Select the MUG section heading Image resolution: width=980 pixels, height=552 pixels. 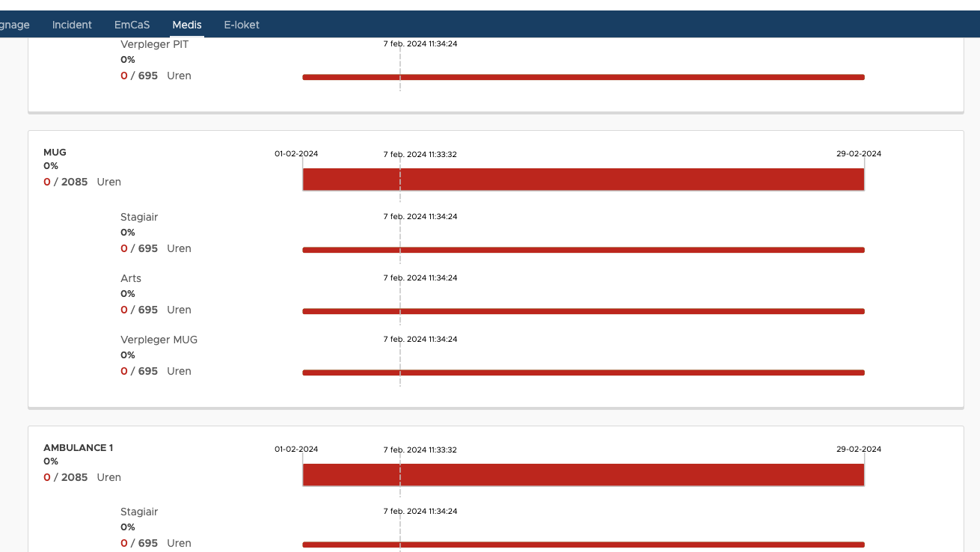tap(55, 153)
